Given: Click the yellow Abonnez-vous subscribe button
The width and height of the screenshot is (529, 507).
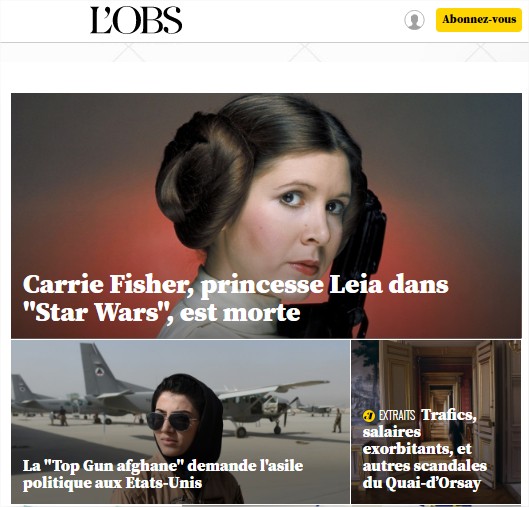Looking at the screenshot, I should [479, 20].
